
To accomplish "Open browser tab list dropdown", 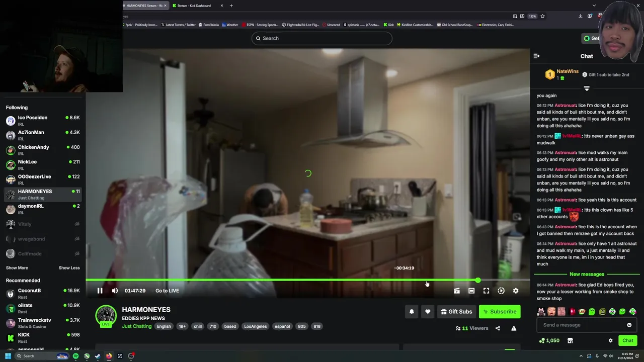I will coord(594,6).
